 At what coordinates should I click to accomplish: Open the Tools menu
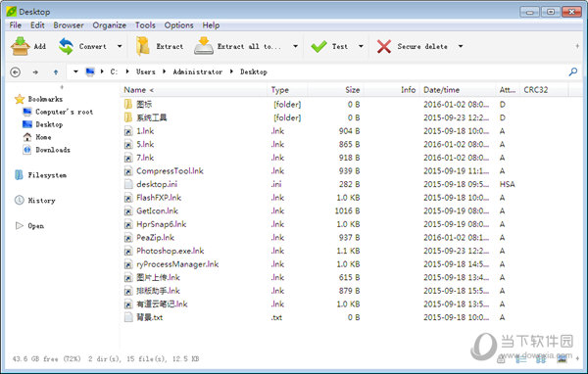point(145,25)
